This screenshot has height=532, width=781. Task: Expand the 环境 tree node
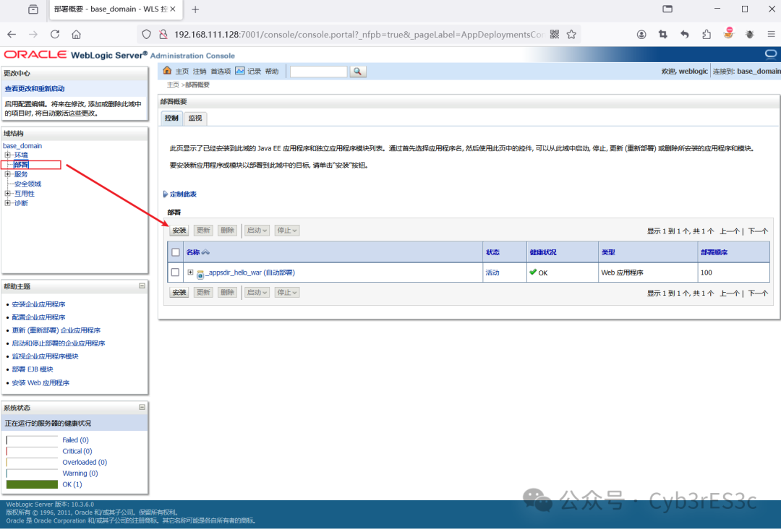(x=7, y=155)
